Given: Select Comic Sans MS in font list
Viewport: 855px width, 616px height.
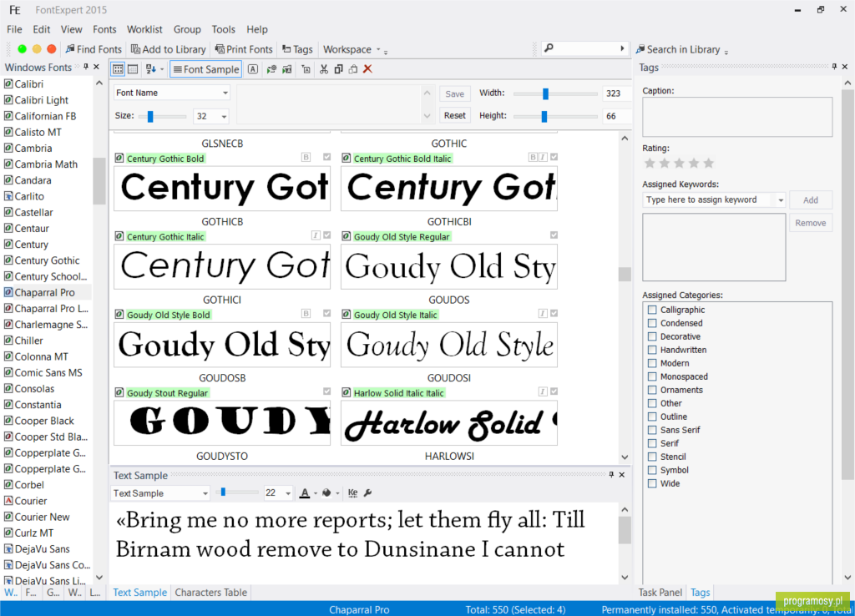Looking at the screenshot, I should click(x=48, y=373).
